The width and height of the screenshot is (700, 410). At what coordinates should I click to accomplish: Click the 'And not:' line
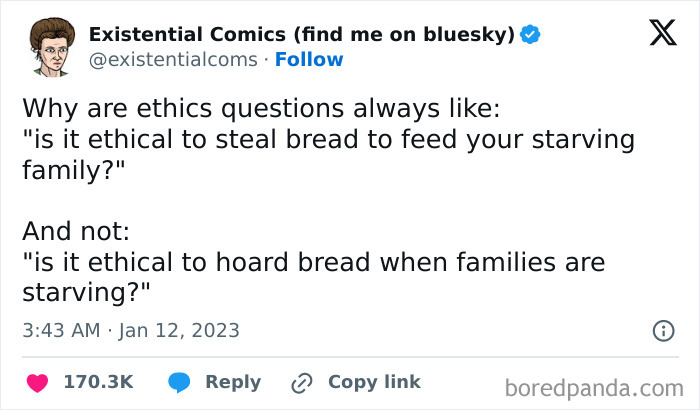[76, 231]
